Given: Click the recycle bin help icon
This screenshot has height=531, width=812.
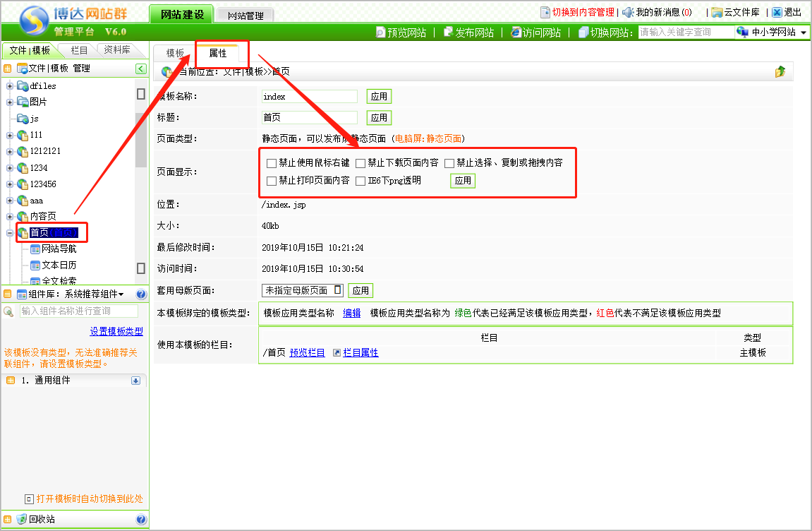Looking at the screenshot, I should click(x=140, y=519).
